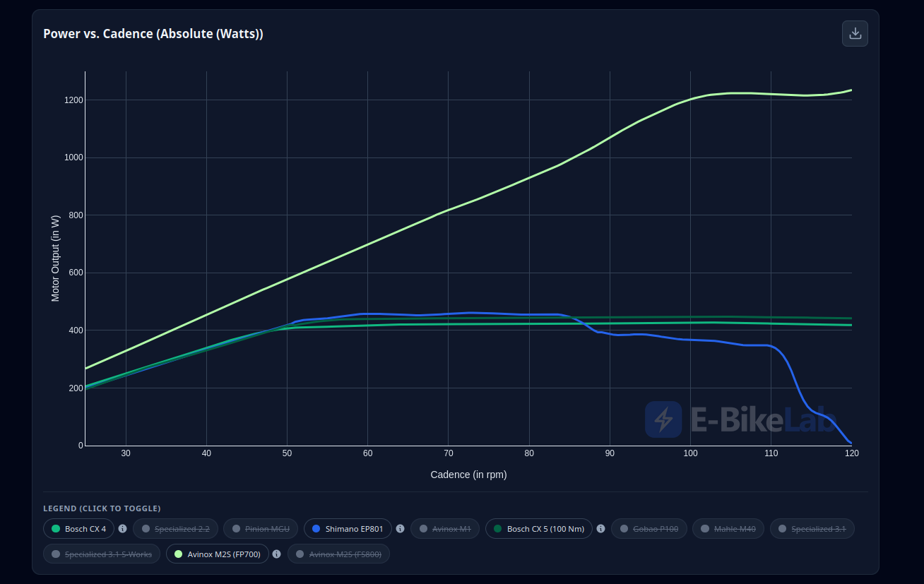This screenshot has width=924, height=584.
Task: Hide the Bosch CX 4 series
Action: click(x=78, y=529)
